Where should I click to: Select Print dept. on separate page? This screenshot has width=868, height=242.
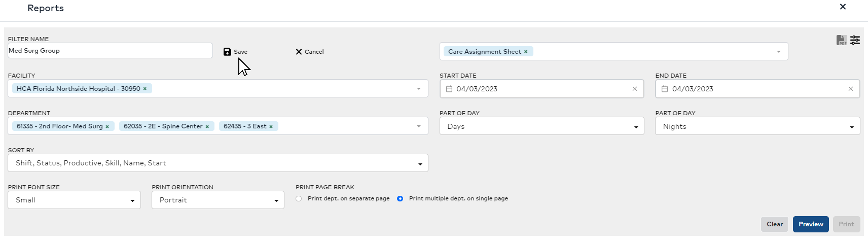(299, 199)
